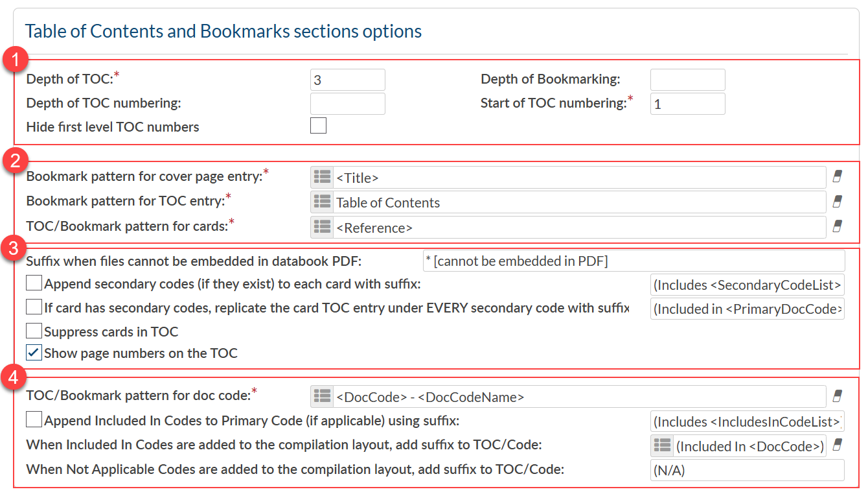Click list icon beside TOC entry bookmark pattern
The image size is (868, 496).
point(321,202)
